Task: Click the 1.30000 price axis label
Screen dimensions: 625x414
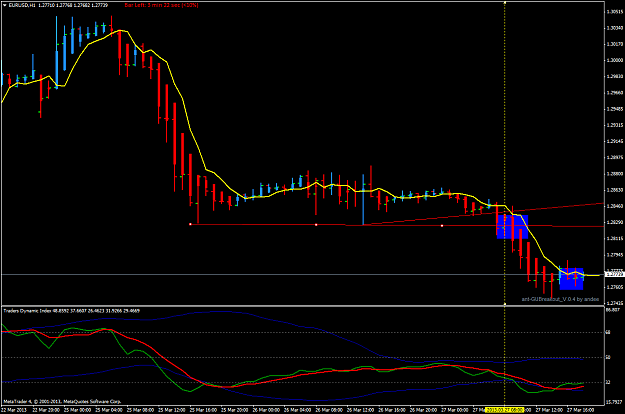Action: pos(615,60)
